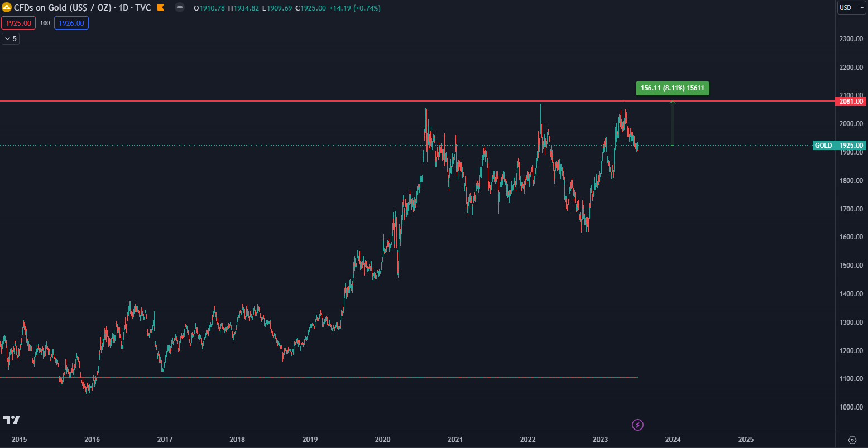Click the gold bars symbol logo
Viewport: 868px width, 448px height.
(x=7, y=8)
